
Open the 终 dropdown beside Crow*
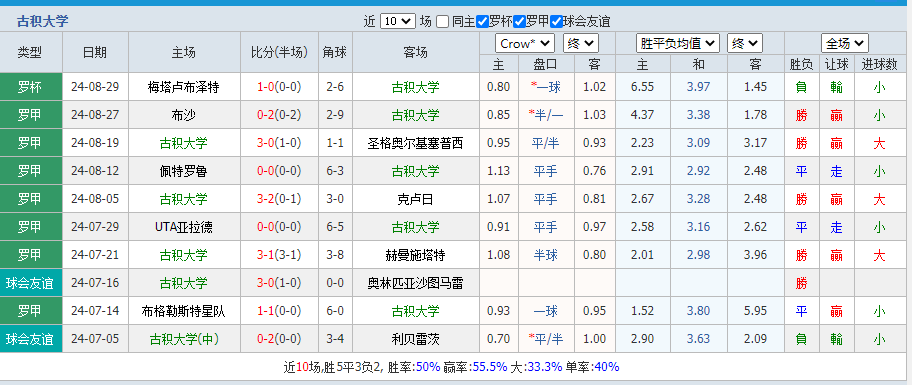[580, 44]
